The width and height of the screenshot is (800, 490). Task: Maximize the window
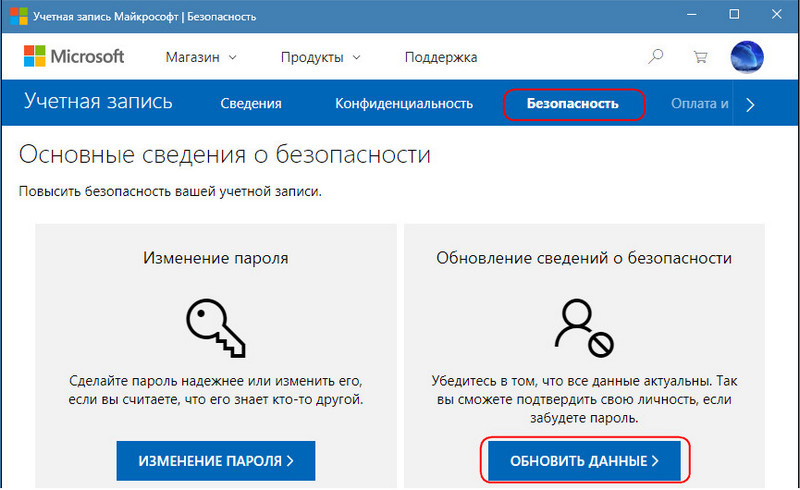click(x=734, y=14)
